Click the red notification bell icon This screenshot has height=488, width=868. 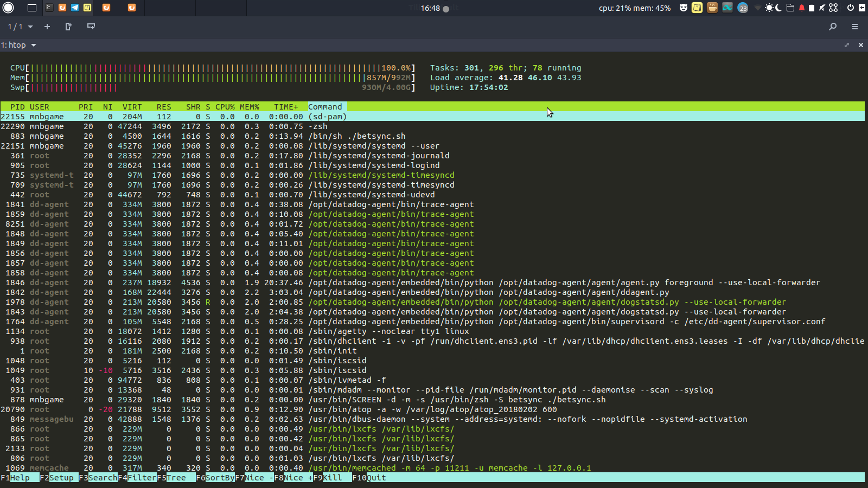coord(802,8)
